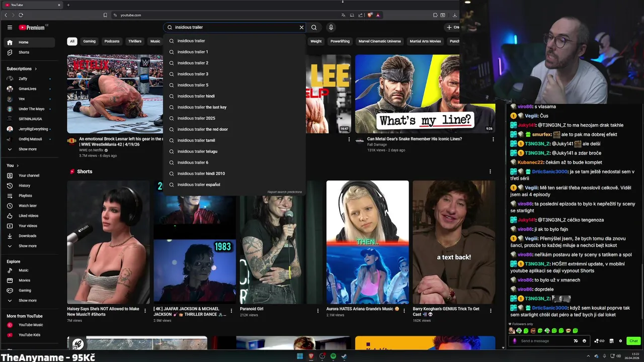Image resolution: width=644 pixels, height=362 pixels.
Task: Click inside the YouTube search input
Action: (235, 27)
